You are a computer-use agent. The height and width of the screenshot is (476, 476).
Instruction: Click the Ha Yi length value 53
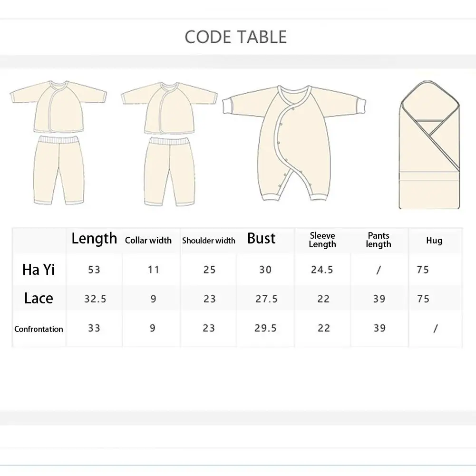tap(94, 270)
